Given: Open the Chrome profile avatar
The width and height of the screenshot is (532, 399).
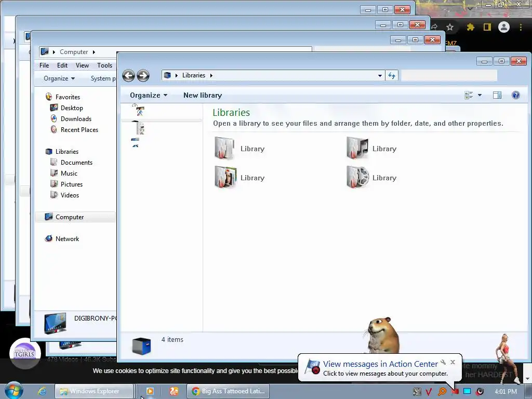Looking at the screenshot, I should click(x=504, y=27).
